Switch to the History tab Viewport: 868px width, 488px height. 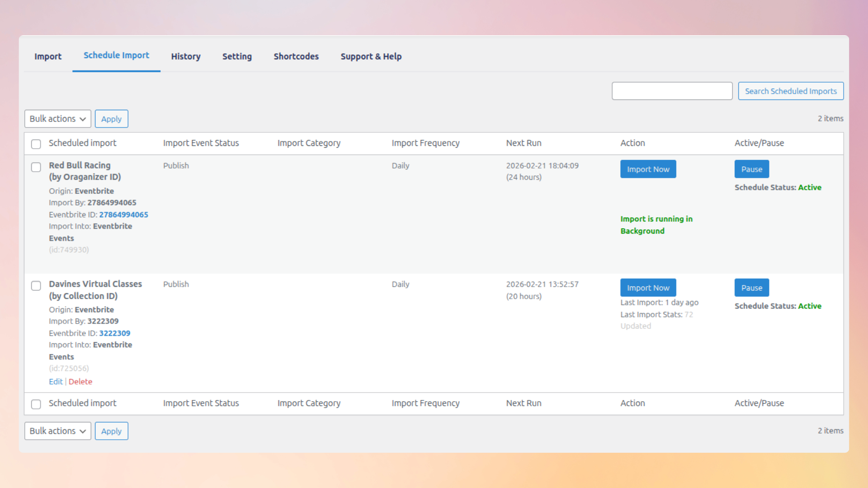coord(185,56)
